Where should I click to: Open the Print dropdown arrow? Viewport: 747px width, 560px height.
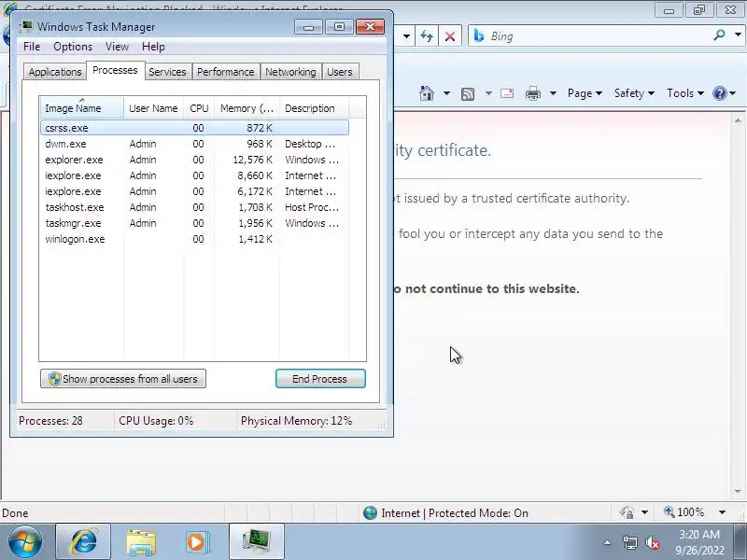[x=553, y=93]
